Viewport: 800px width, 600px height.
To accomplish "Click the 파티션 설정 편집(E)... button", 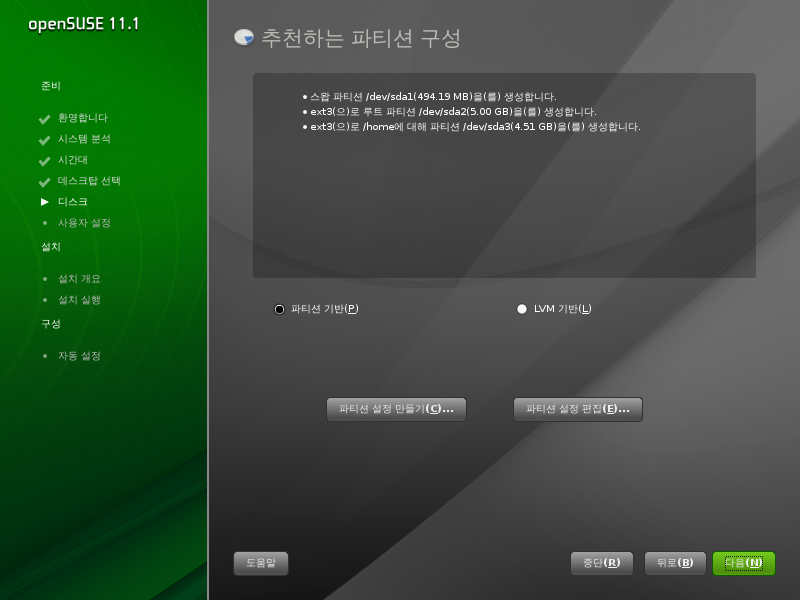I will [x=578, y=409].
